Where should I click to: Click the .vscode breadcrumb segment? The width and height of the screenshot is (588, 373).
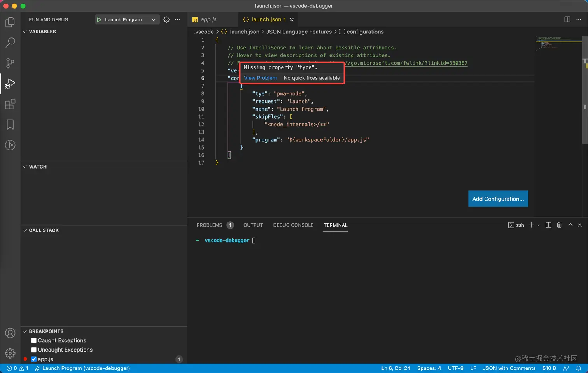(x=204, y=32)
